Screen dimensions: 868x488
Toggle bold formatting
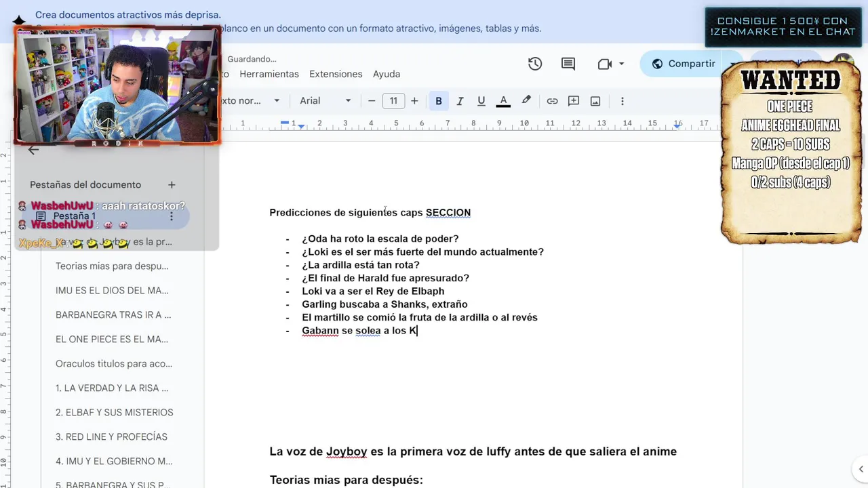(x=439, y=101)
